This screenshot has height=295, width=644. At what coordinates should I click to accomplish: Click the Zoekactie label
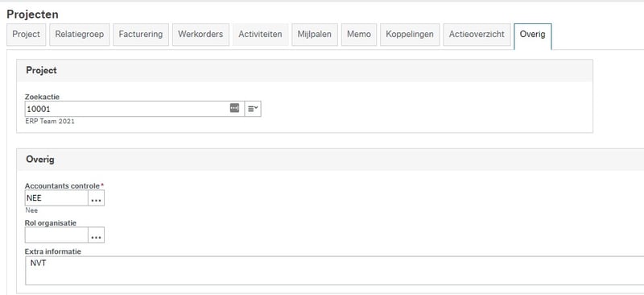point(43,97)
